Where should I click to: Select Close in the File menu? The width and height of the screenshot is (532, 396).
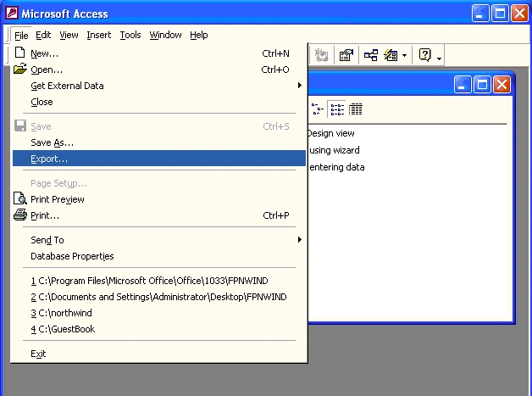159,102
